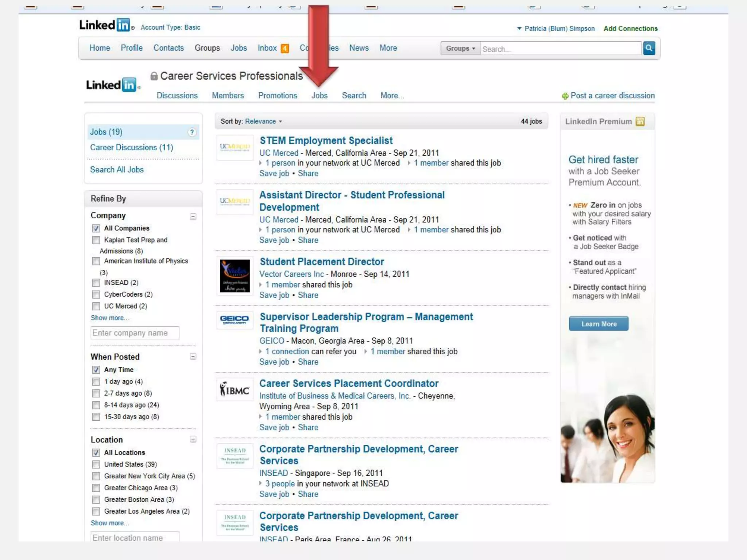The height and width of the screenshot is (560, 747).
Task: Click the Vector Careers logo thumbnail
Action: [x=235, y=276]
